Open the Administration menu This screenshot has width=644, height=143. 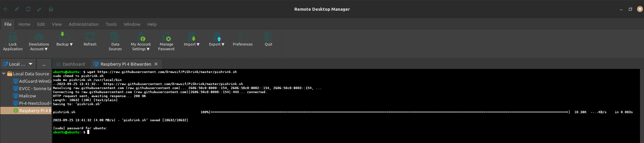pyautogui.click(x=84, y=24)
